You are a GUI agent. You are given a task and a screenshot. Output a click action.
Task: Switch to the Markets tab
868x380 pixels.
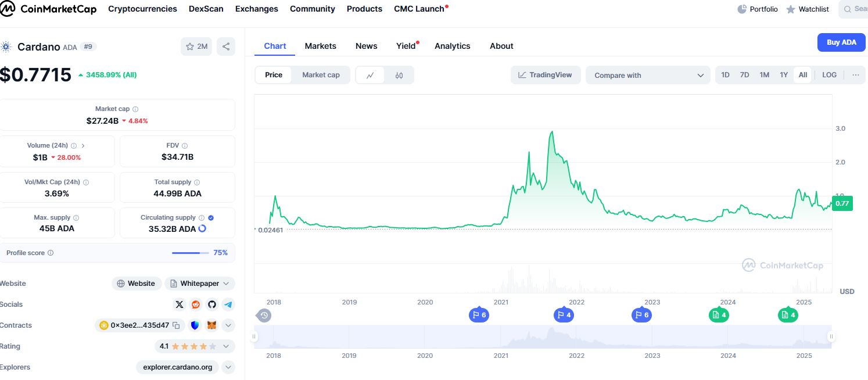click(x=320, y=46)
